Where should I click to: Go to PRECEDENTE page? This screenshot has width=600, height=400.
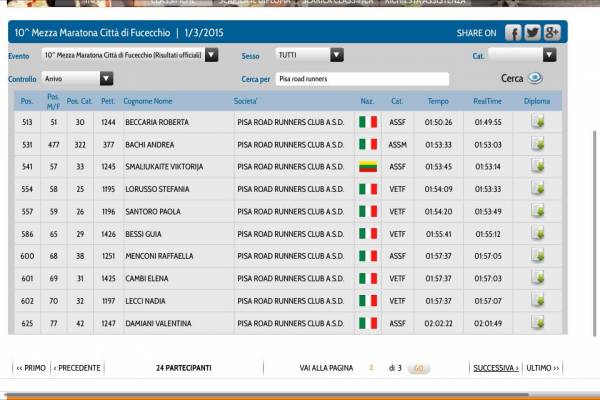77,368
